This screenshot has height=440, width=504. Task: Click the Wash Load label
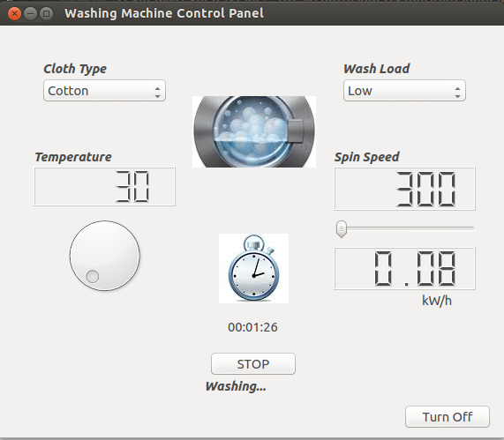376,69
